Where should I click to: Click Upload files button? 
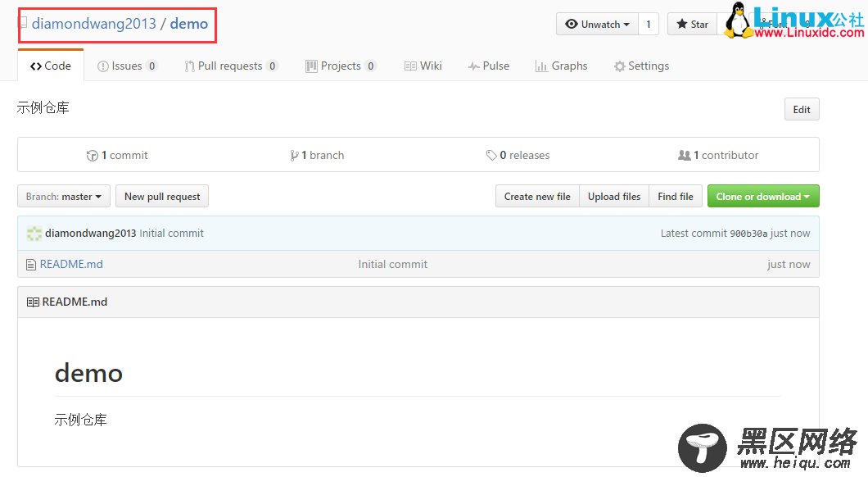coord(614,196)
